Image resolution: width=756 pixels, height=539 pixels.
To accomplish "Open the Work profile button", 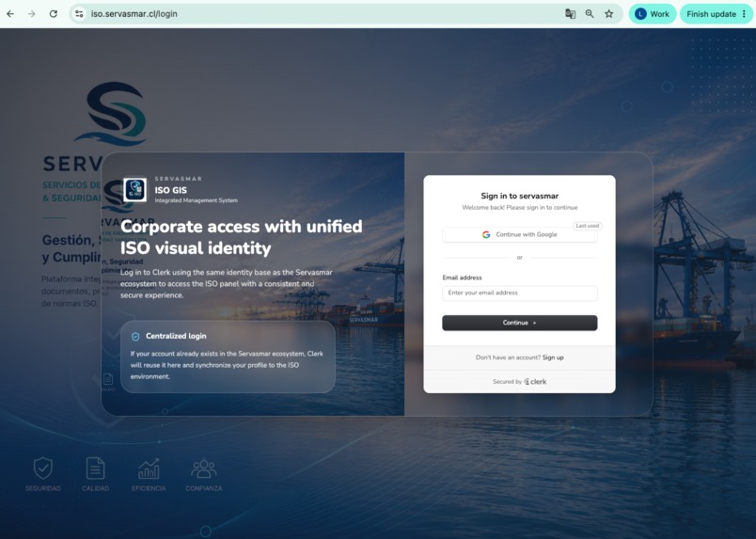I will point(653,14).
